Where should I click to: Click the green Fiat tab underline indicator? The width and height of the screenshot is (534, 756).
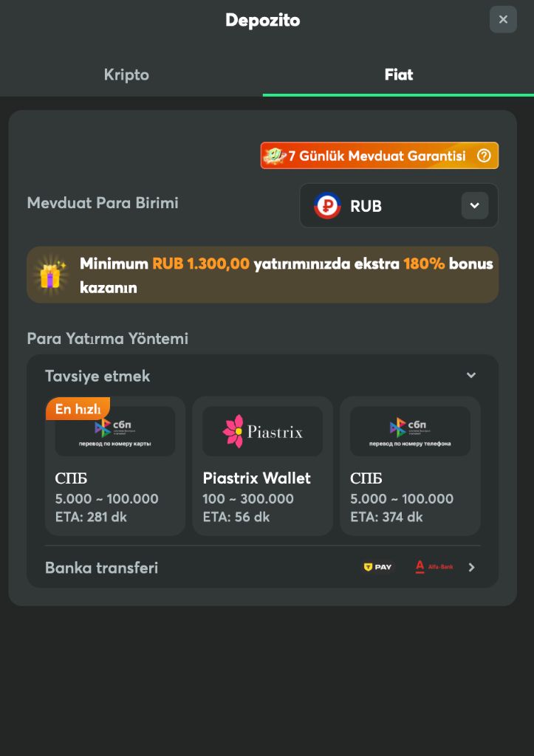click(398, 93)
